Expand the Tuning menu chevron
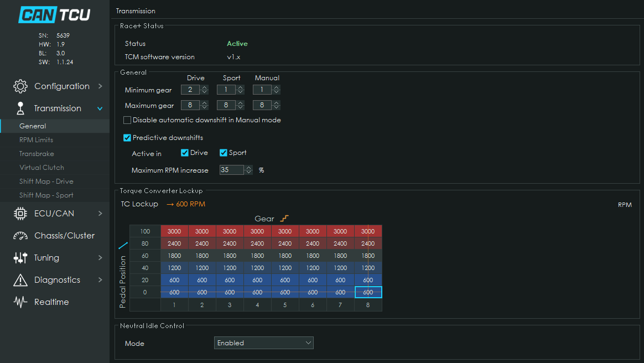Screen dimensions: 644x363 [x=100, y=258]
